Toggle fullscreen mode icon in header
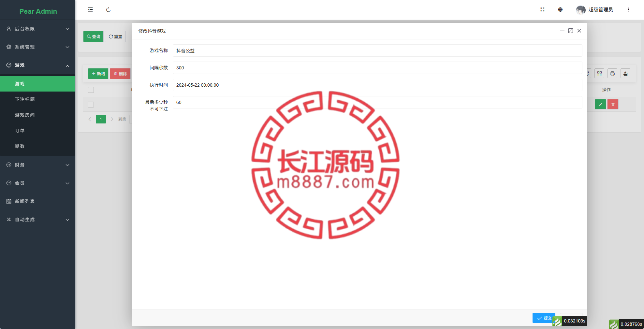The image size is (644, 329). click(542, 10)
